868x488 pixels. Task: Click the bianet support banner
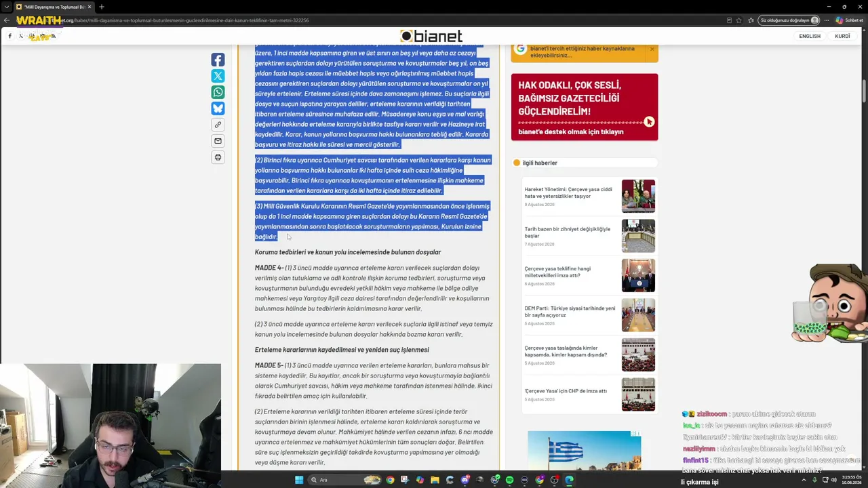(x=585, y=107)
